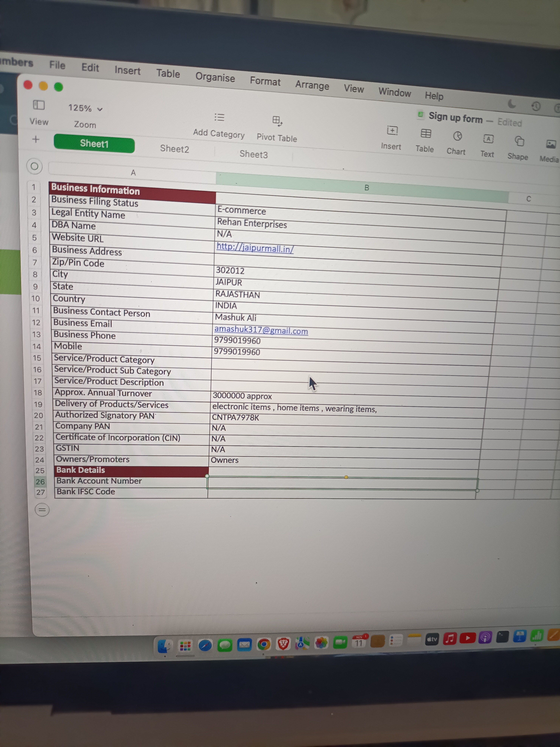Click the amashuk317@gmail.com email link
Screen dimensions: 560x747
(261, 330)
